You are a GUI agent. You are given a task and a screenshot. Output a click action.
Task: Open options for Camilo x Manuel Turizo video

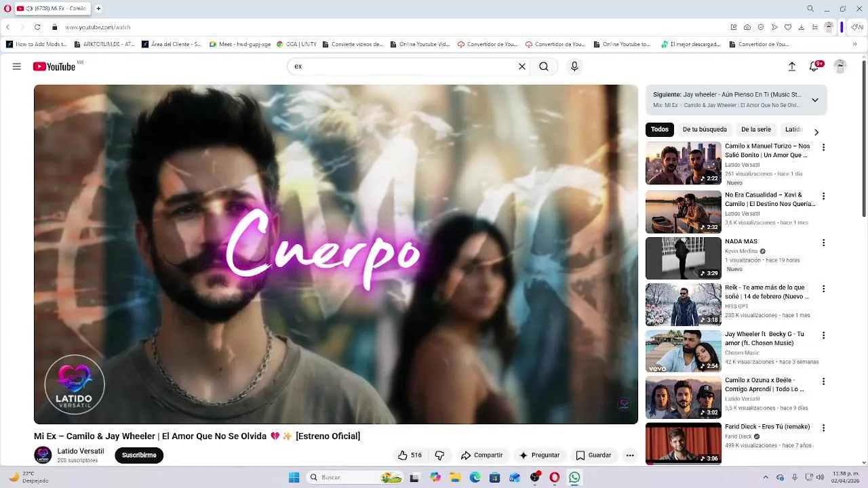824,147
